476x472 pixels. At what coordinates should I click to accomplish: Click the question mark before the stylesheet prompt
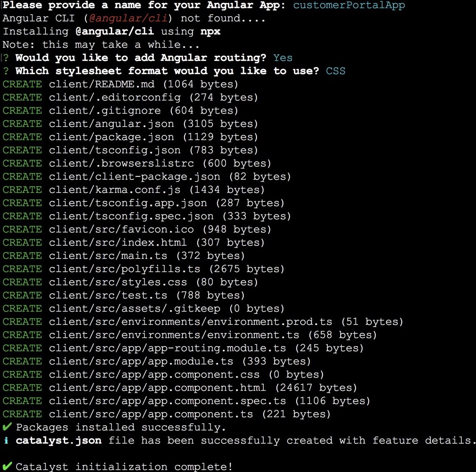tap(5, 71)
